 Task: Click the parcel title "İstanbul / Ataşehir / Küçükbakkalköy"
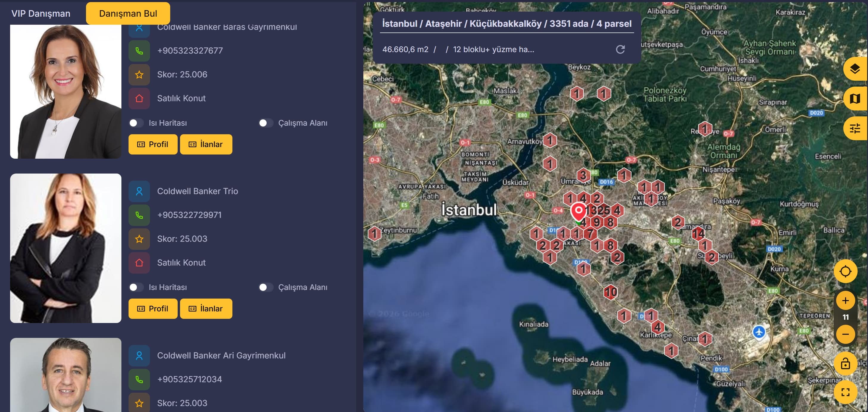coord(462,24)
